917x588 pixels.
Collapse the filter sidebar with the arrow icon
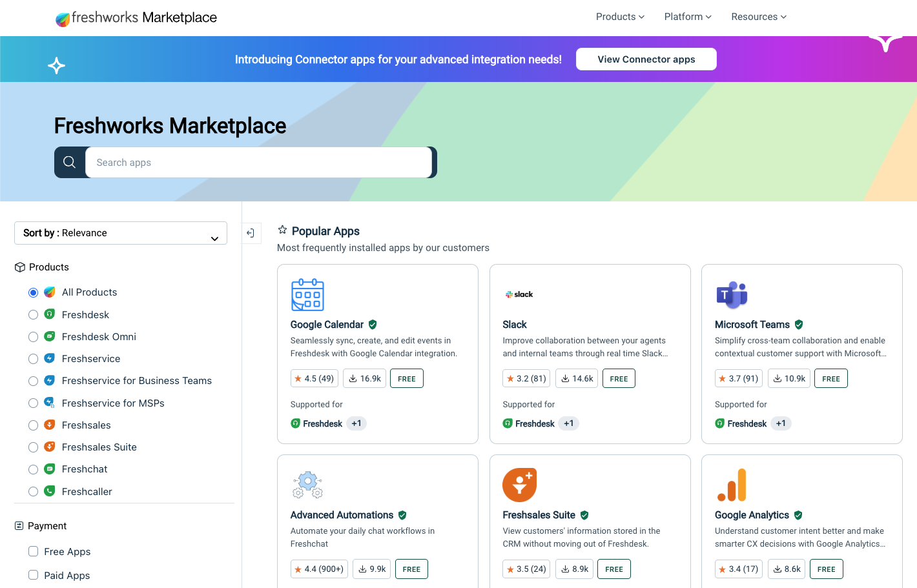coord(251,232)
